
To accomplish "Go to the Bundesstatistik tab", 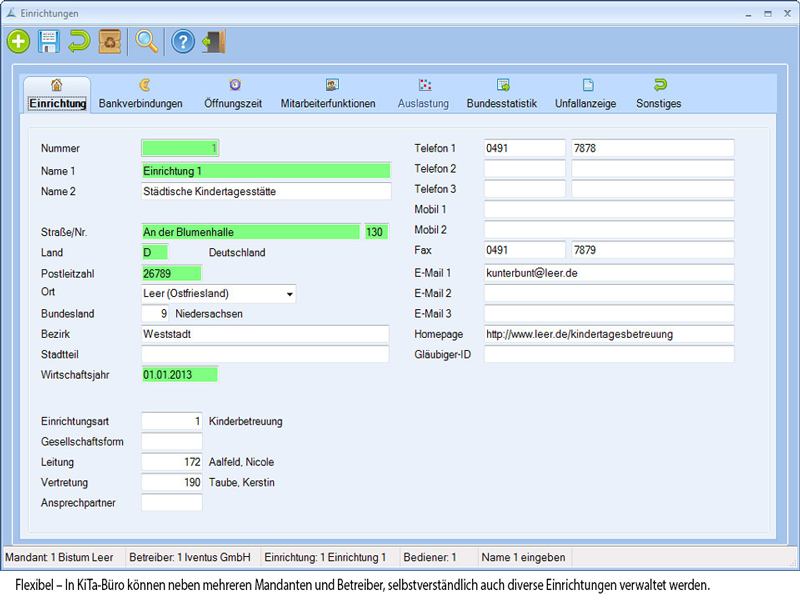I will (501, 95).
